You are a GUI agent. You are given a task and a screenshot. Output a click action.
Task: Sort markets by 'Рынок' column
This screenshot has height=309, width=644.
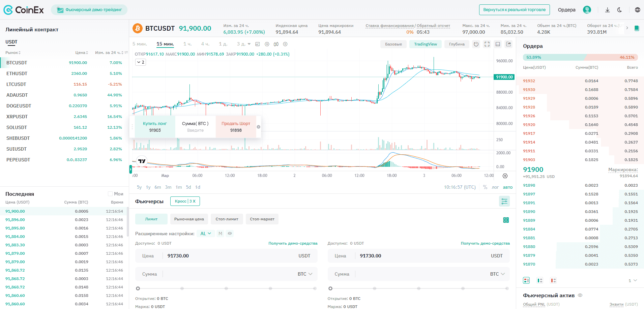tap(13, 53)
